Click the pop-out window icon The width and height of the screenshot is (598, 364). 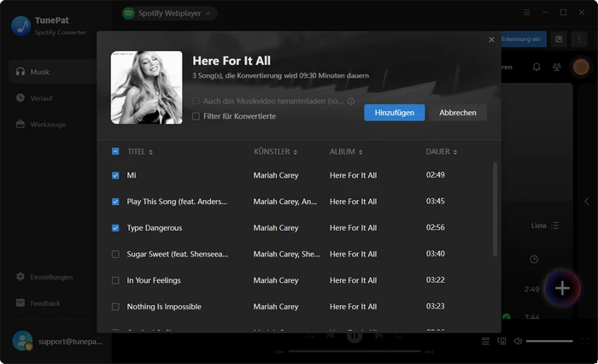559,39
